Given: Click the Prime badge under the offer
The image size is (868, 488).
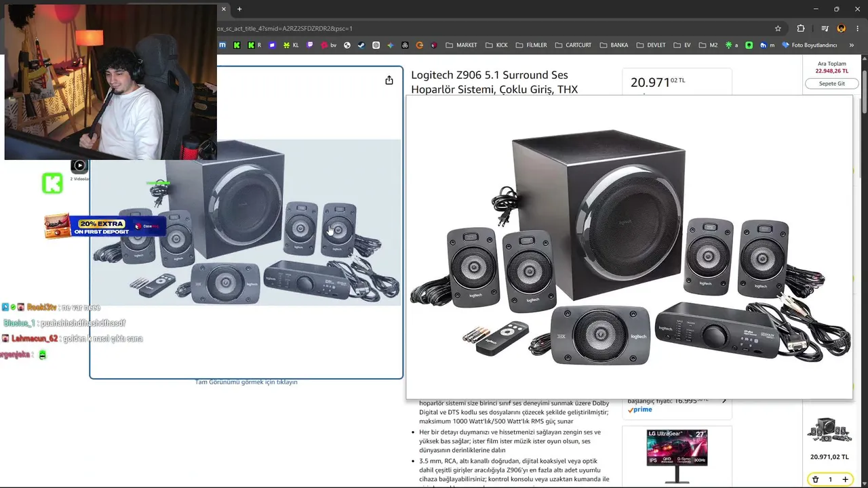Looking at the screenshot, I should 639,410.
